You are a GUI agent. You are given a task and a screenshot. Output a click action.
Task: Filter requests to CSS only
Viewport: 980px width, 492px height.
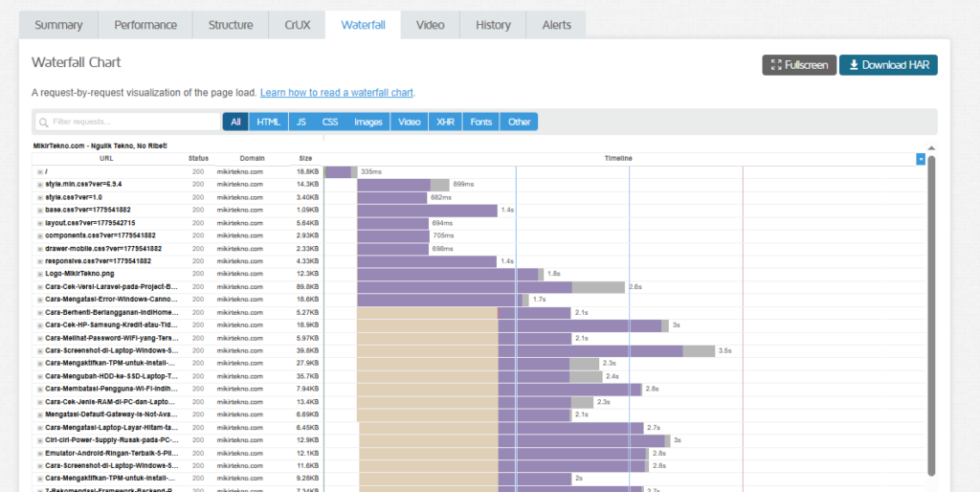(x=330, y=122)
